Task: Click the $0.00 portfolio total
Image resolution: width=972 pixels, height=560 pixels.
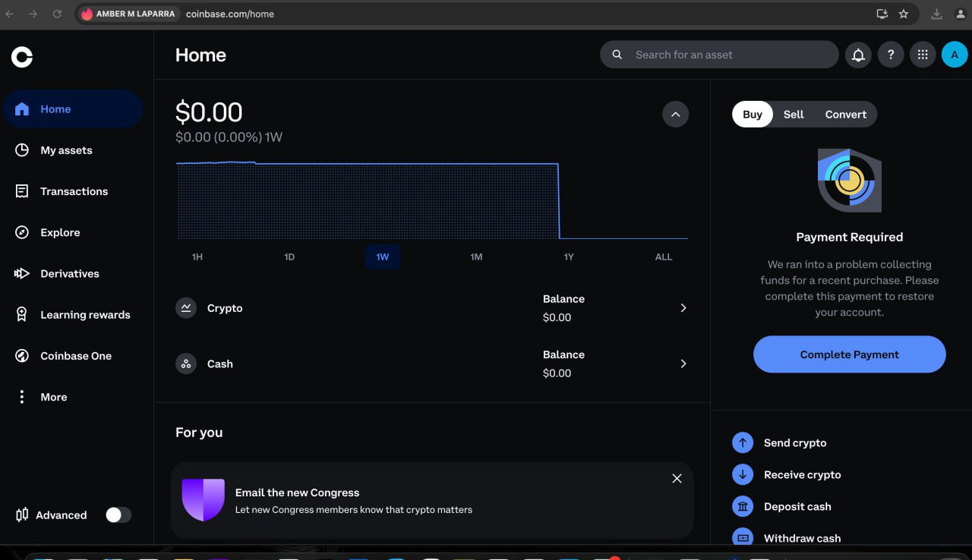Action: click(x=209, y=112)
